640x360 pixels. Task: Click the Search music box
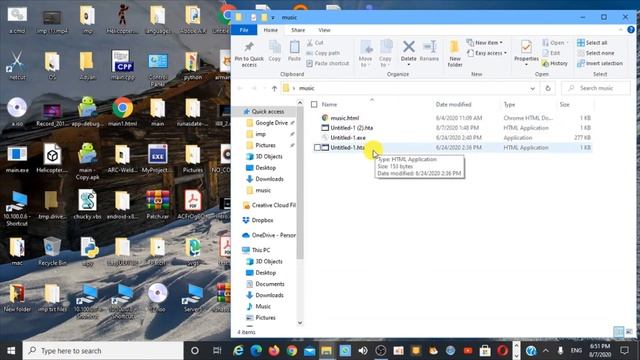(596, 88)
